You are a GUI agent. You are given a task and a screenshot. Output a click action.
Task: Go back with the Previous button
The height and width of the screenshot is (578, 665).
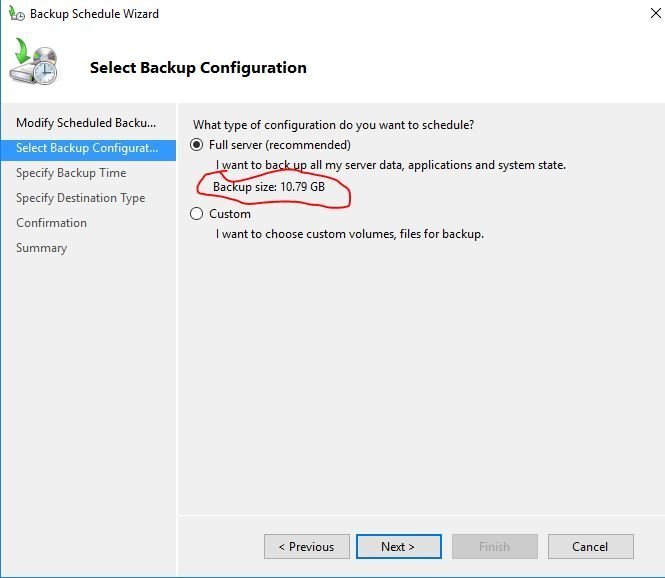(307, 547)
